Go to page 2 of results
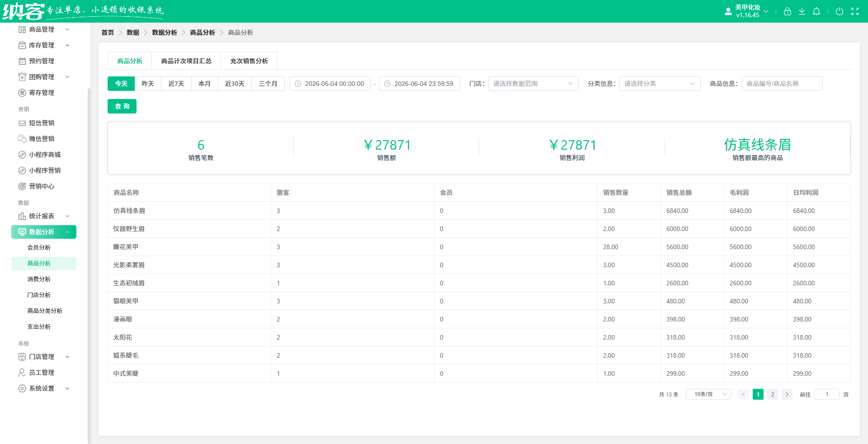Image resolution: width=868 pixels, height=444 pixels. (x=773, y=394)
